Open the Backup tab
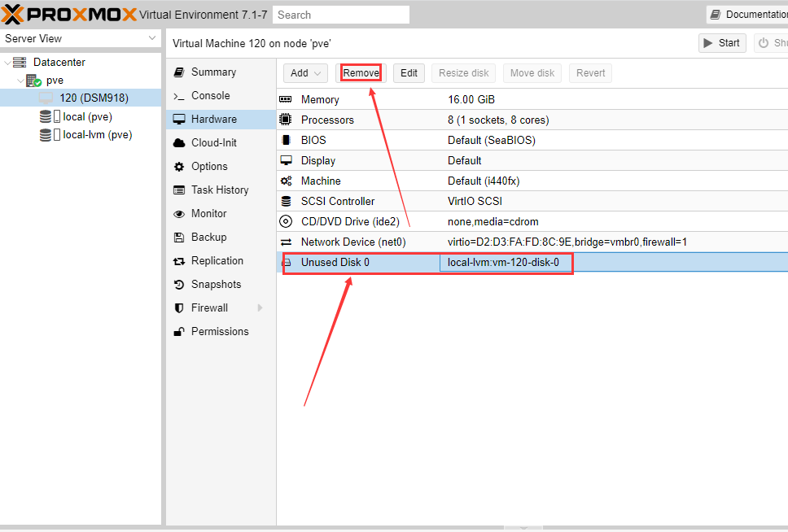 [221, 237]
